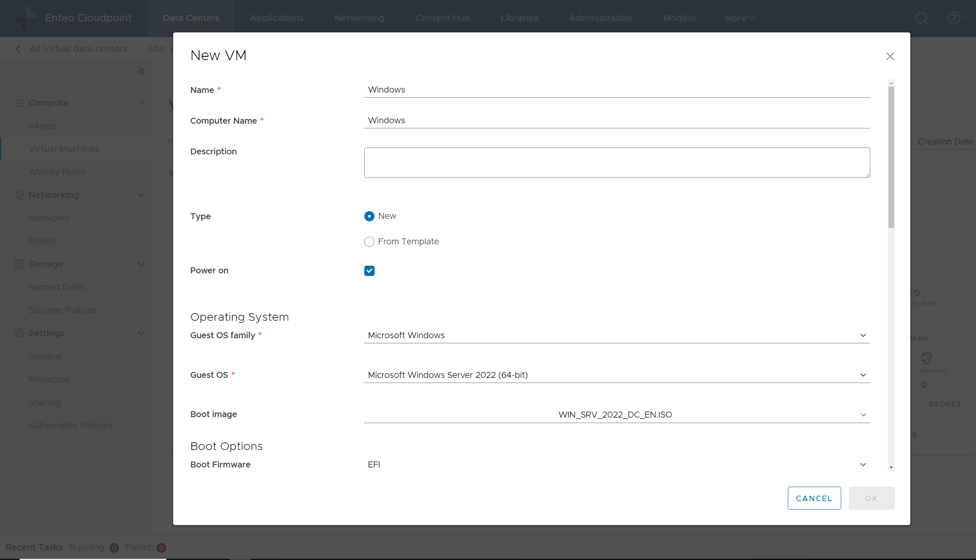Collapse the Settings section chevron
The height and width of the screenshot is (560, 976).
[x=141, y=333]
